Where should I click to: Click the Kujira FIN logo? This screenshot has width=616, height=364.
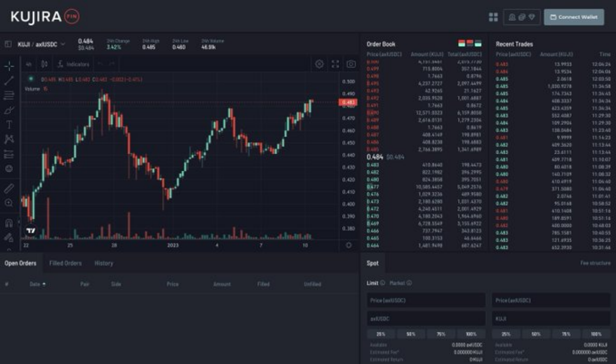coord(45,17)
